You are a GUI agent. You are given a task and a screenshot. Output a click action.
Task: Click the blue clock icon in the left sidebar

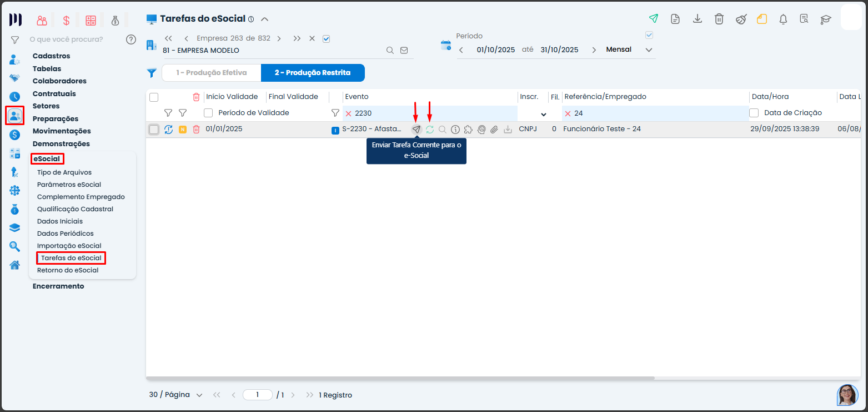click(15, 97)
